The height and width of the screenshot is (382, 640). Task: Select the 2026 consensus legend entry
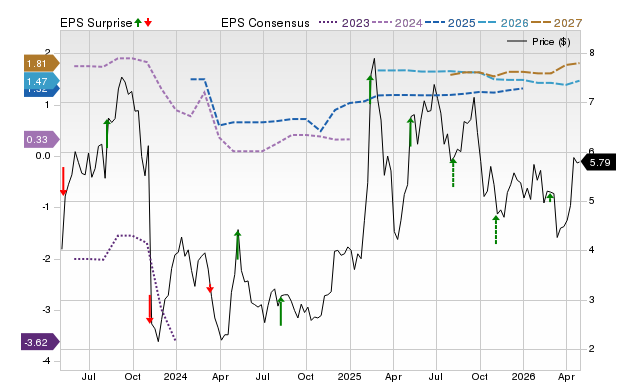coord(503,23)
